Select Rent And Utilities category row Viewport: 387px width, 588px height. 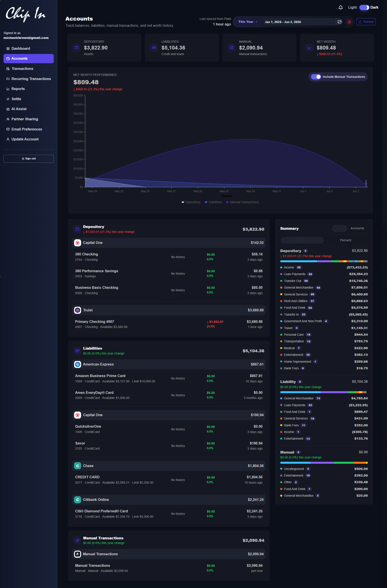coord(324,301)
